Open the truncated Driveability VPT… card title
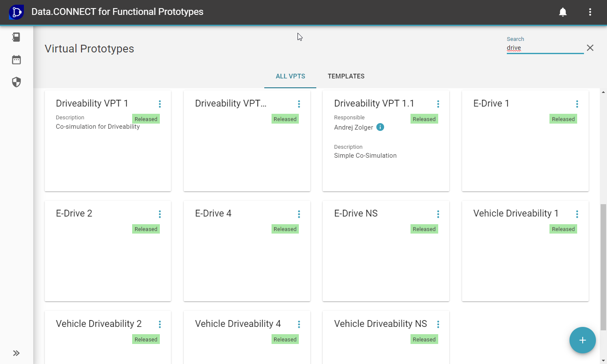Viewport: 607px width, 364px height. click(231, 104)
